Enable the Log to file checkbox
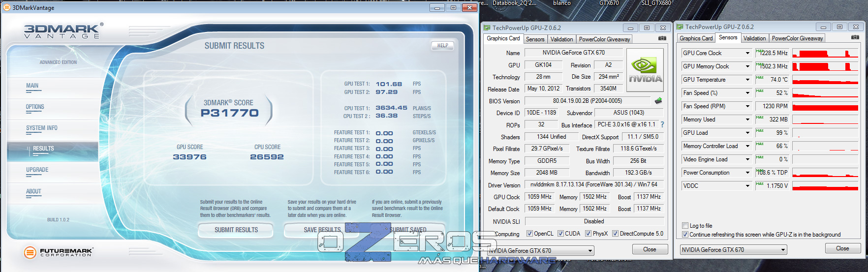 point(685,226)
